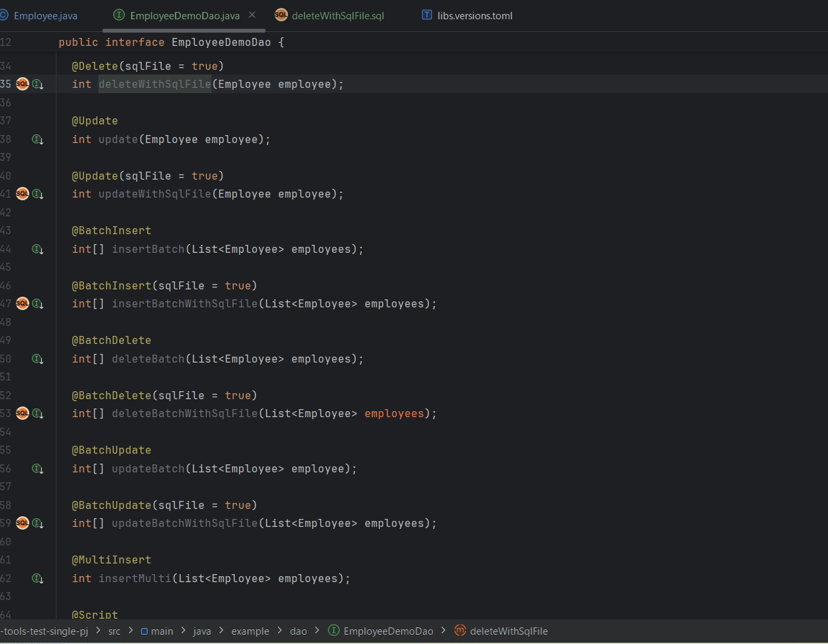828x644 pixels.
Task: Click implementation gutter icon on updateBatchWithSqlFile line
Action: pyautogui.click(x=37, y=523)
